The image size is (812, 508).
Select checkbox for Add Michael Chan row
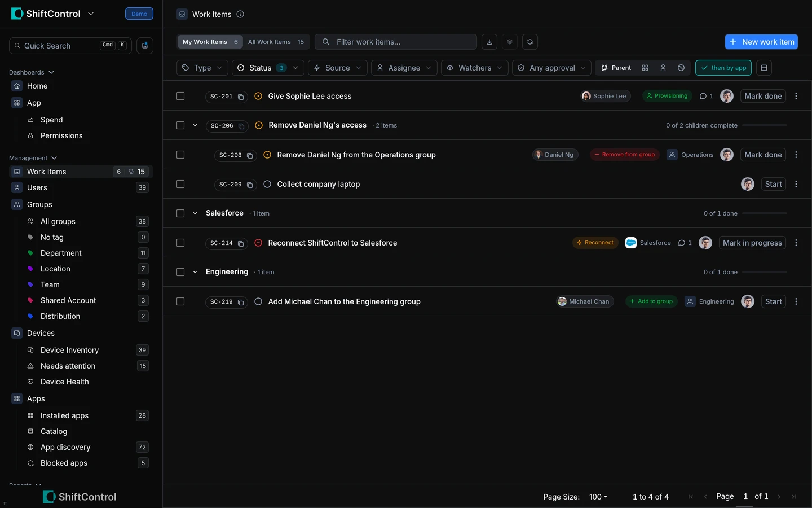[x=180, y=301]
